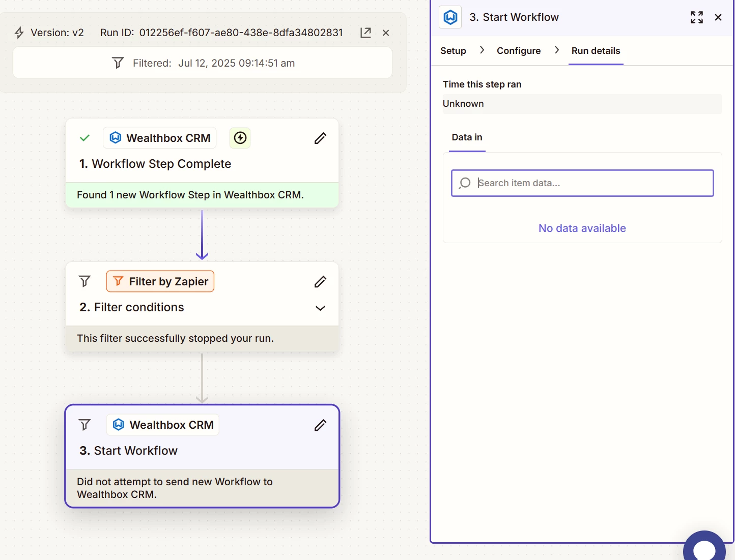
Task: Click the Version: v2 label
Action: [x=57, y=33]
